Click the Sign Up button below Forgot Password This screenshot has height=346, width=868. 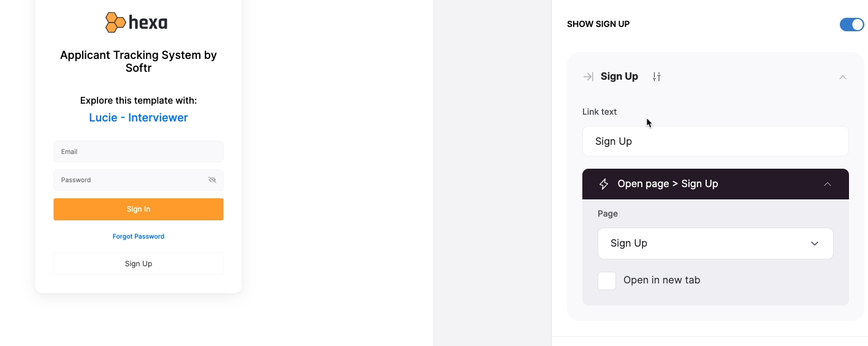(x=139, y=263)
